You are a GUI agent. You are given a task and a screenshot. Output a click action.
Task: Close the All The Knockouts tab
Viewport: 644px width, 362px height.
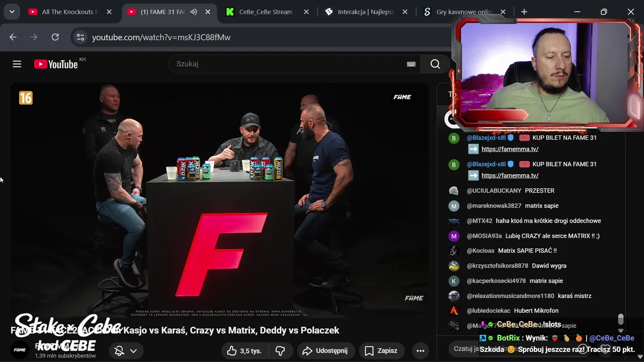(x=109, y=12)
